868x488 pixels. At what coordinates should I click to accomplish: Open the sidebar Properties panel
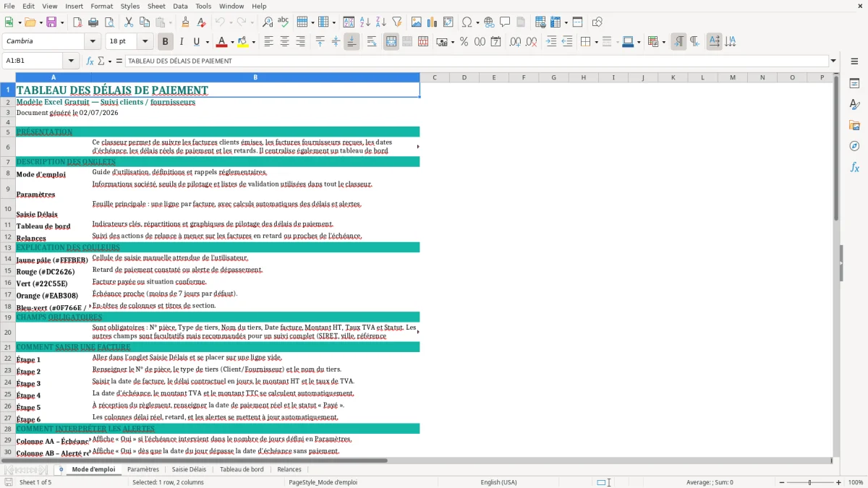click(854, 83)
